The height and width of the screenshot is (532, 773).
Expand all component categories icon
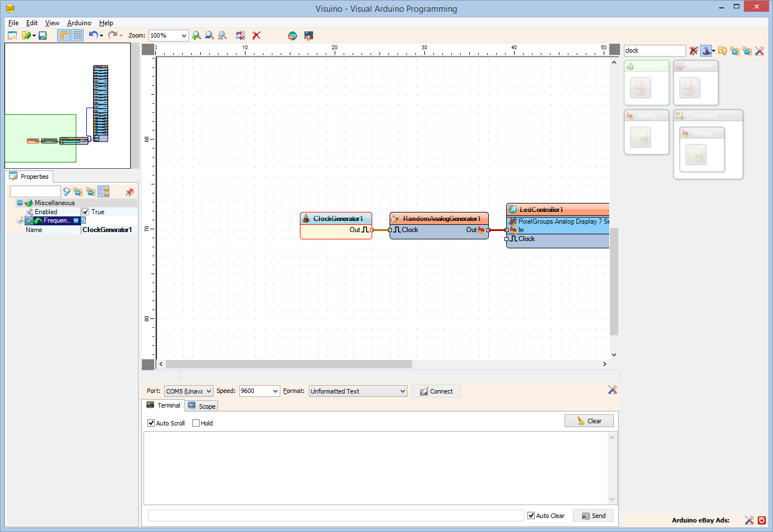pos(735,50)
